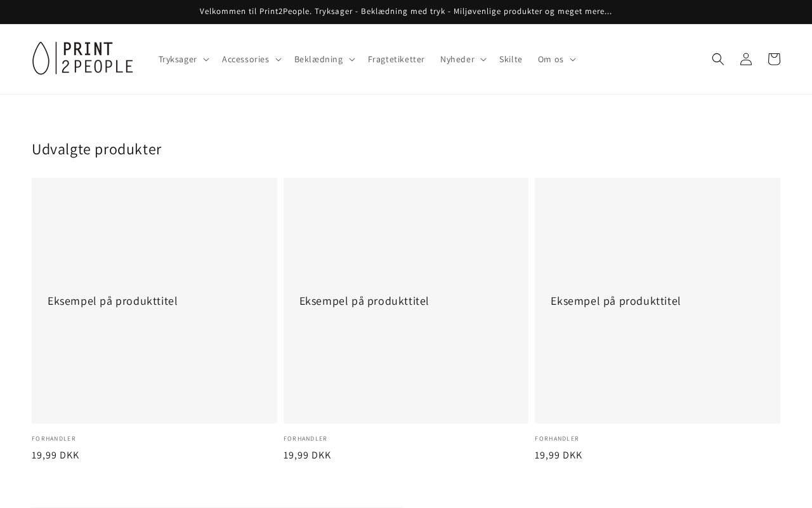Expand the Nyheder dropdown menu
812x508 pixels.
pos(462,59)
